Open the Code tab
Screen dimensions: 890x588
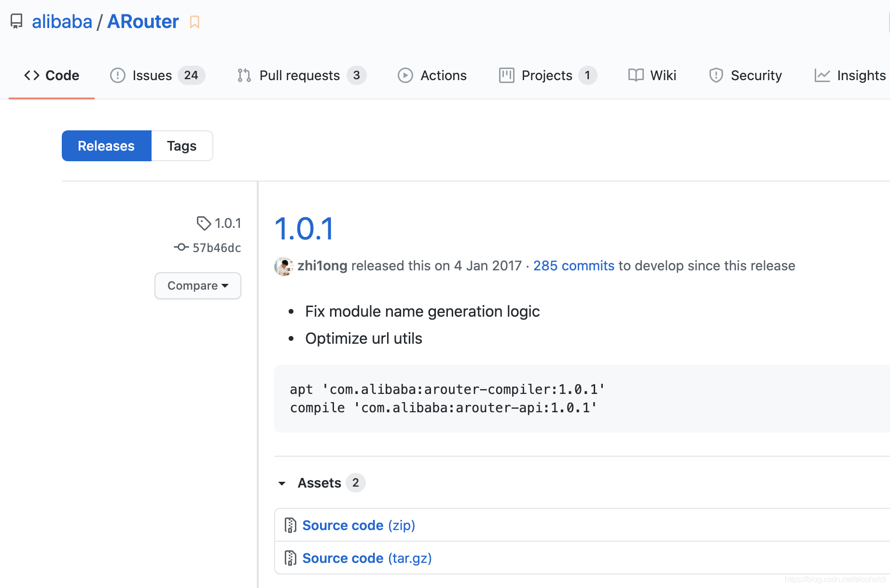pyautogui.click(x=52, y=75)
